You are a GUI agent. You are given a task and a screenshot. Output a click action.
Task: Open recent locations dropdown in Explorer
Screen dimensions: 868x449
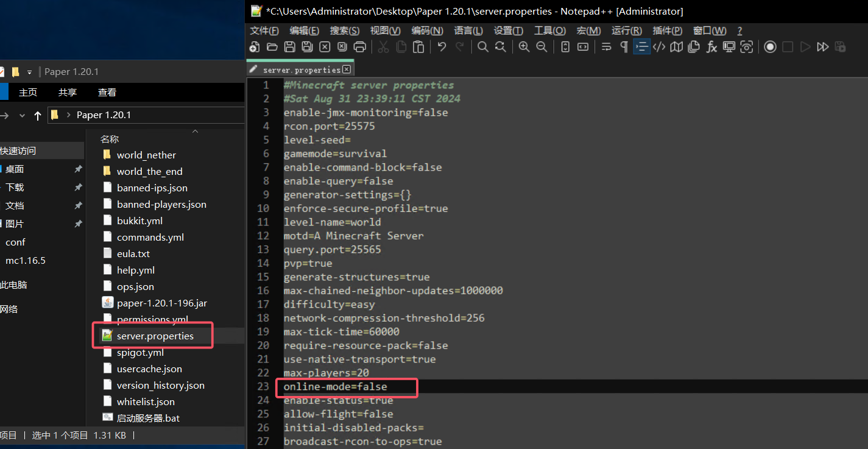tap(23, 115)
